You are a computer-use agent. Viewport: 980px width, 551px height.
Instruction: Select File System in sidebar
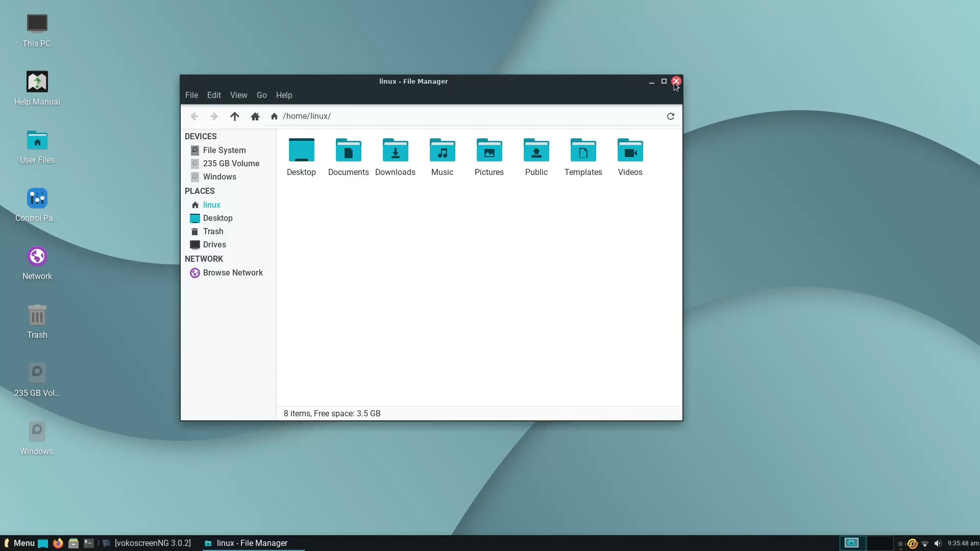pos(224,150)
